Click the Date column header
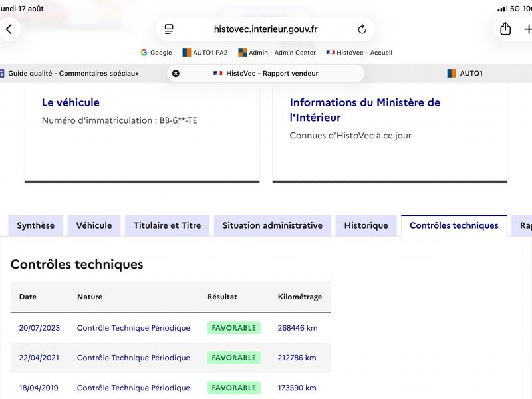The width and height of the screenshot is (532, 399). click(x=28, y=297)
